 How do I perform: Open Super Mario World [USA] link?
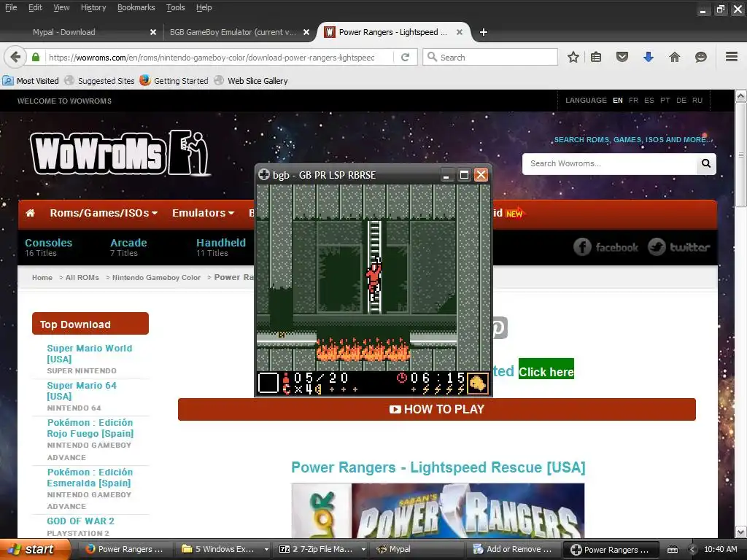[90, 354]
